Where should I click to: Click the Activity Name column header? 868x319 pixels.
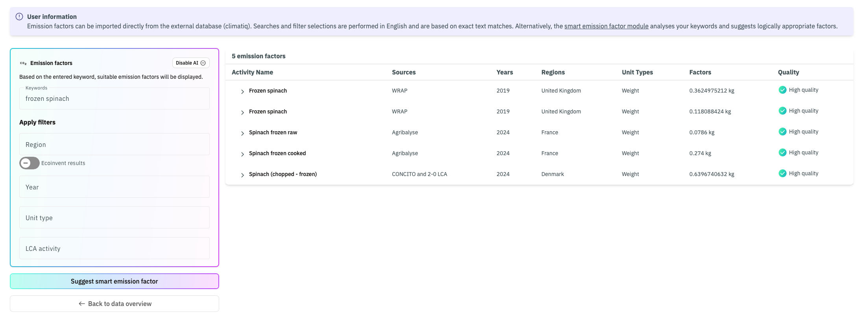(252, 72)
